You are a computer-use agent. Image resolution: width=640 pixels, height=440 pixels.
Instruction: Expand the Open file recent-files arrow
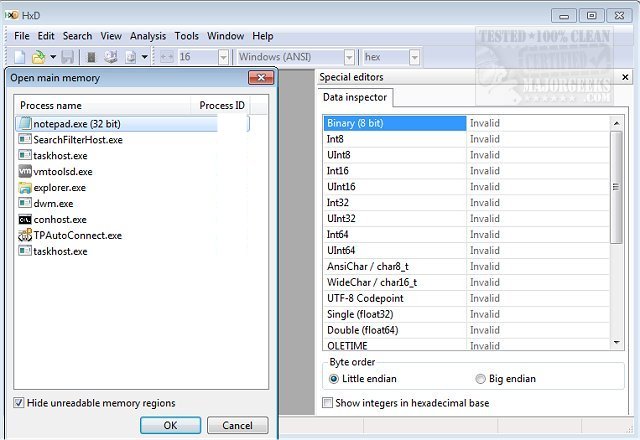tap(53, 57)
